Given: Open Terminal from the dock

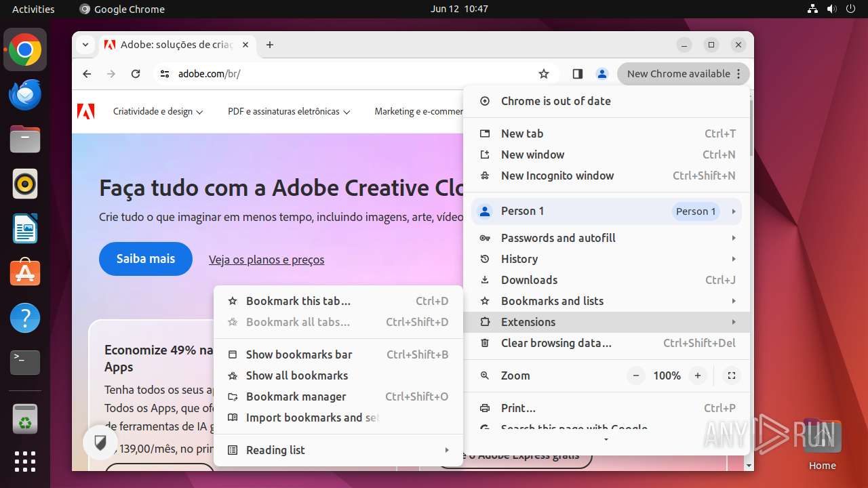Looking at the screenshot, I should coord(25,363).
